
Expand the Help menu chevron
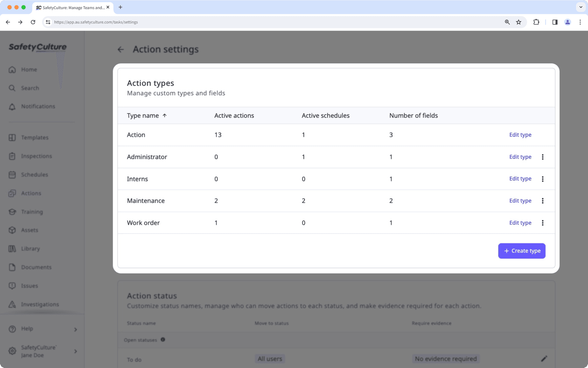point(75,329)
